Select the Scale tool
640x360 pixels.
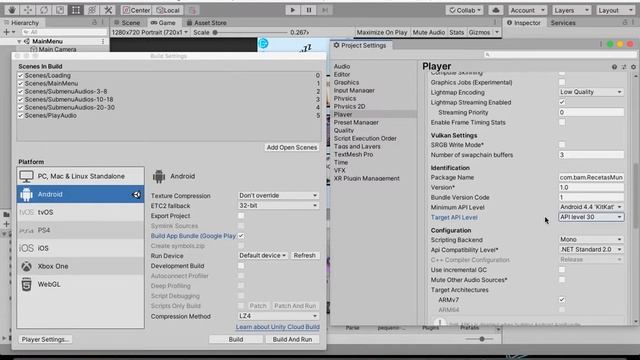click(60, 10)
